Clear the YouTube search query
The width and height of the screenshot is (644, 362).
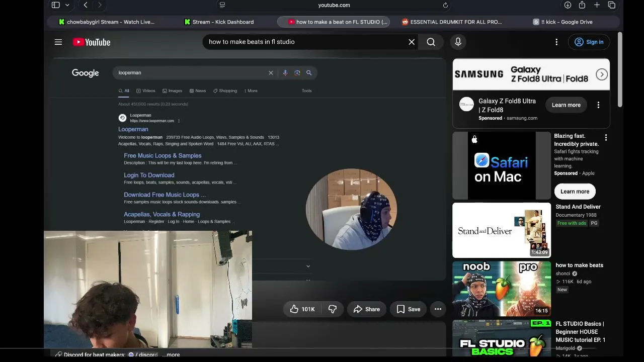pyautogui.click(x=412, y=42)
